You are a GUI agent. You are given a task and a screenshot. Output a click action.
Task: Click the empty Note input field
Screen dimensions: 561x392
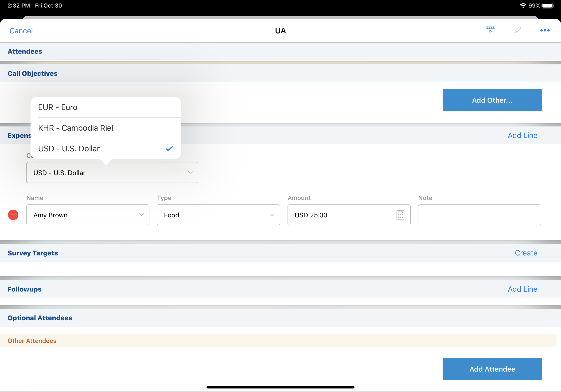click(479, 215)
